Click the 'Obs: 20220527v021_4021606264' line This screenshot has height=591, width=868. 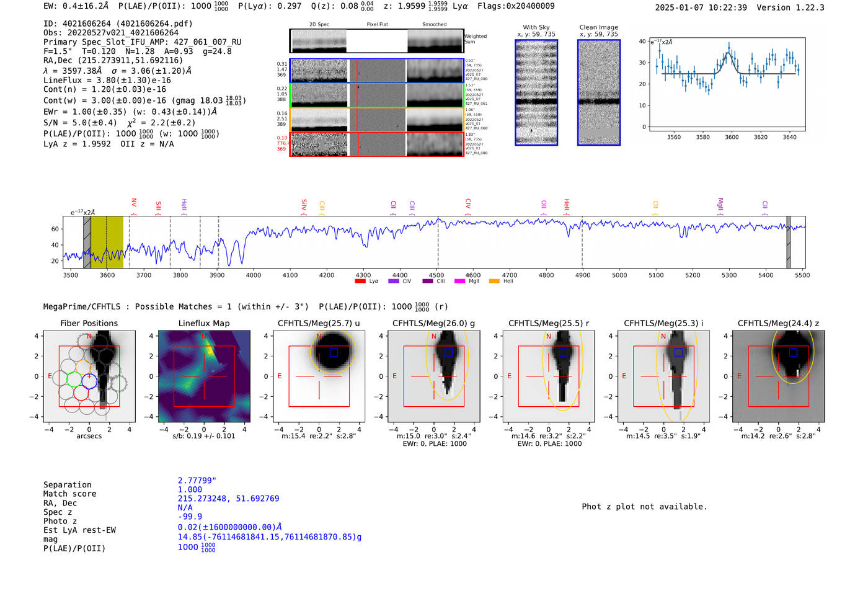(x=111, y=33)
